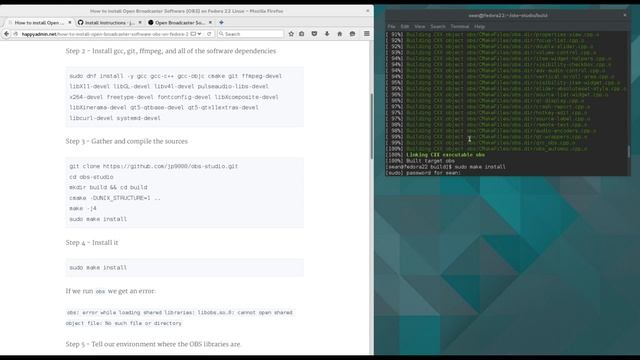This screenshot has width=640, height=360.
Task: Open Firefox downloads arrow icon
Action: (327, 34)
